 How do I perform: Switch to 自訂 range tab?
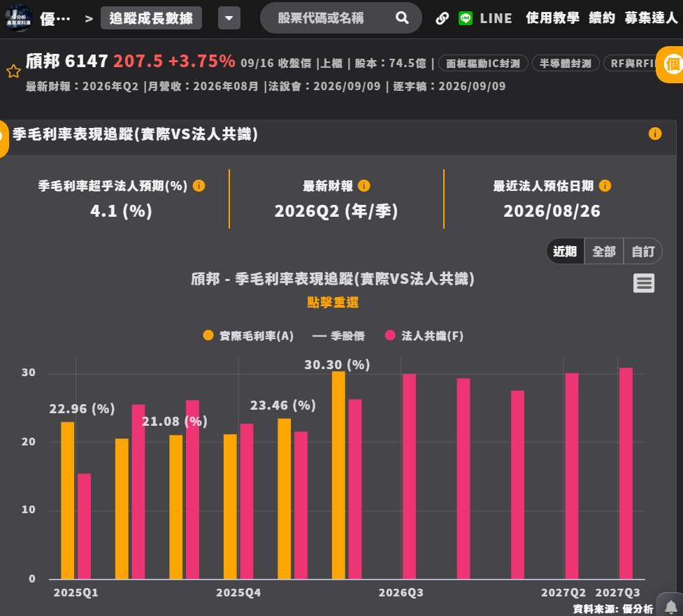(x=642, y=252)
